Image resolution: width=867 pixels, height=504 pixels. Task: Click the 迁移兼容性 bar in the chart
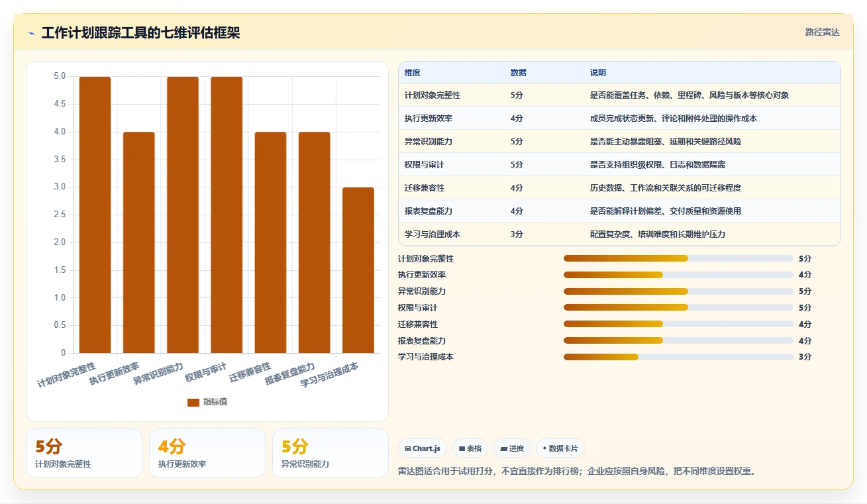[270, 242]
